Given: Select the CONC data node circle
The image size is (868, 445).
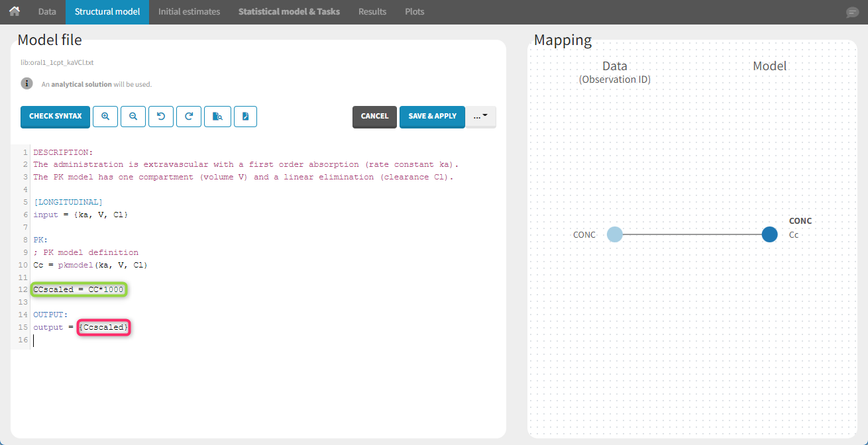Looking at the screenshot, I should [x=615, y=234].
